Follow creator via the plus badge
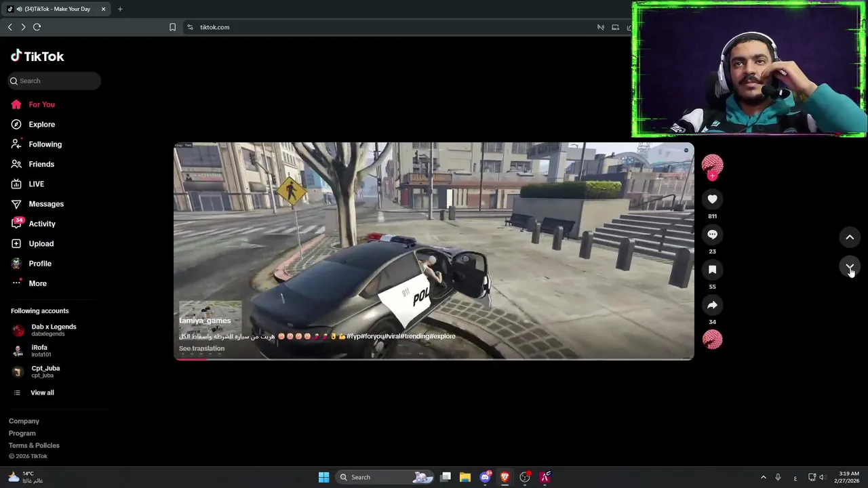Image resolution: width=868 pixels, height=488 pixels. pyautogui.click(x=712, y=176)
